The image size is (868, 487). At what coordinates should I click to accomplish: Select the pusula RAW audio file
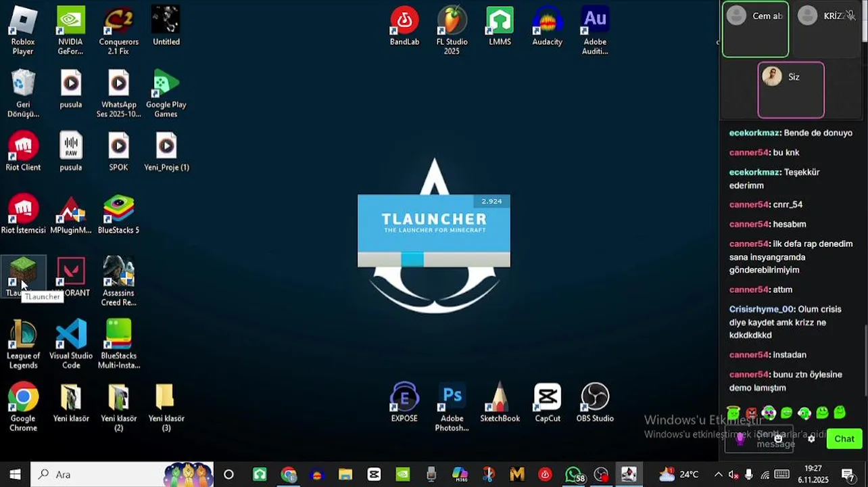pyautogui.click(x=70, y=152)
